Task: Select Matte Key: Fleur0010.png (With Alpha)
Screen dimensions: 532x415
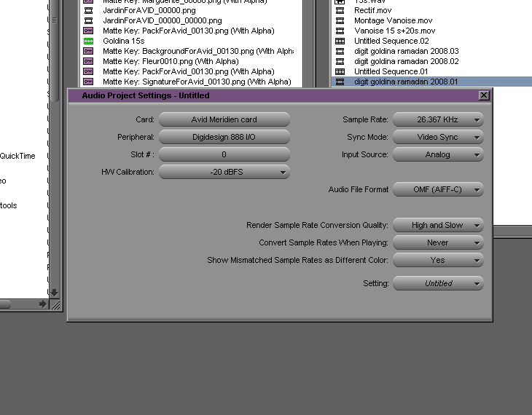Action: click(x=171, y=61)
